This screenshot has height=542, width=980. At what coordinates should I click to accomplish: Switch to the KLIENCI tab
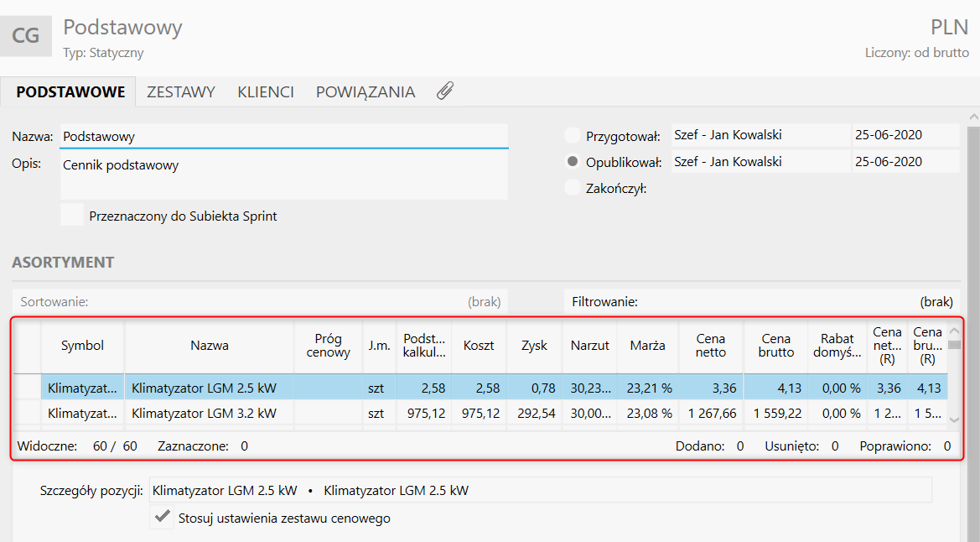(x=265, y=92)
